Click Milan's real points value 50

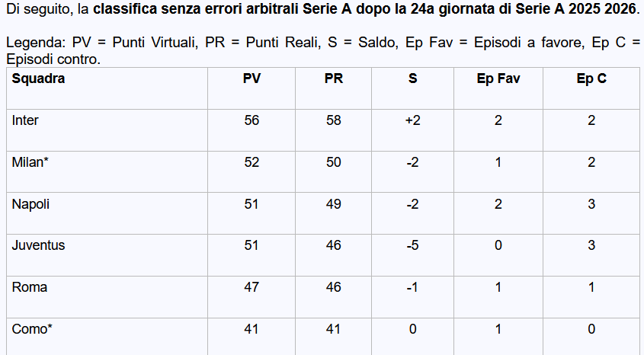point(333,162)
